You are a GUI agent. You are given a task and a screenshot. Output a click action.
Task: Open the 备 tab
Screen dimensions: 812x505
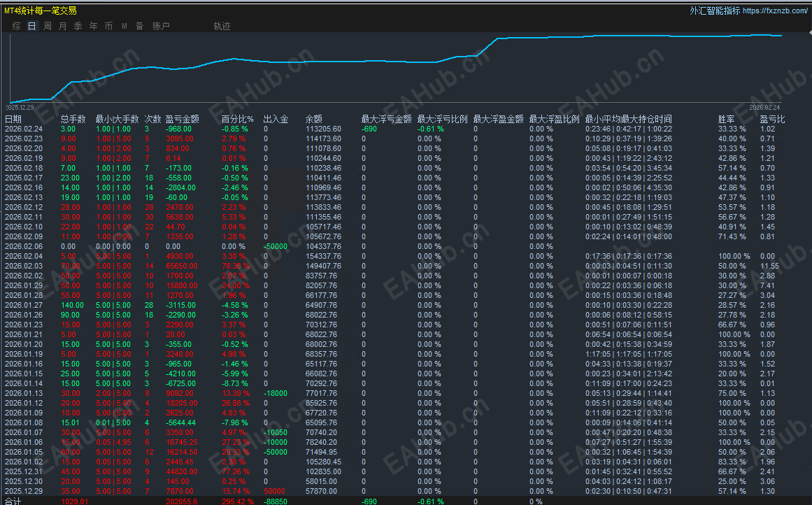click(139, 26)
